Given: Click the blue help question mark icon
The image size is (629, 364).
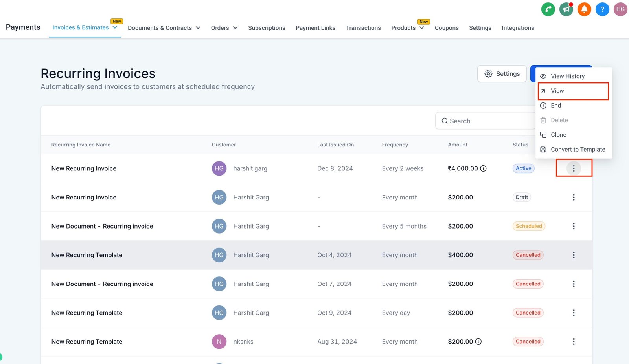Looking at the screenshot, I should (x=602, y=9).
